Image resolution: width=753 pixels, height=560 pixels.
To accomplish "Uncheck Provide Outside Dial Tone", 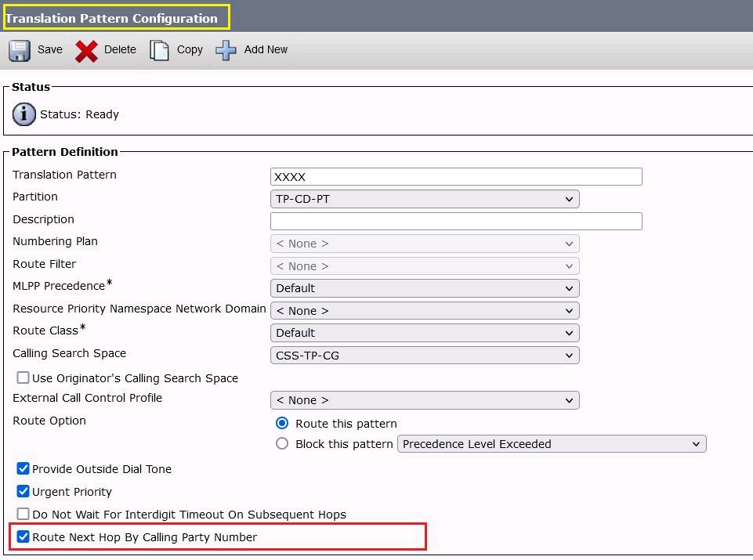I will click(x=23, y=469).
